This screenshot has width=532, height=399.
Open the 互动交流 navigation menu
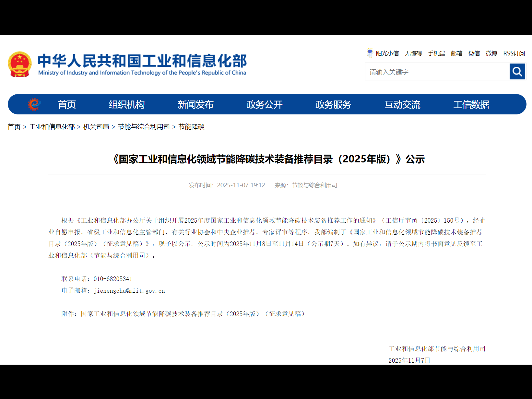(x=402, y=104)
